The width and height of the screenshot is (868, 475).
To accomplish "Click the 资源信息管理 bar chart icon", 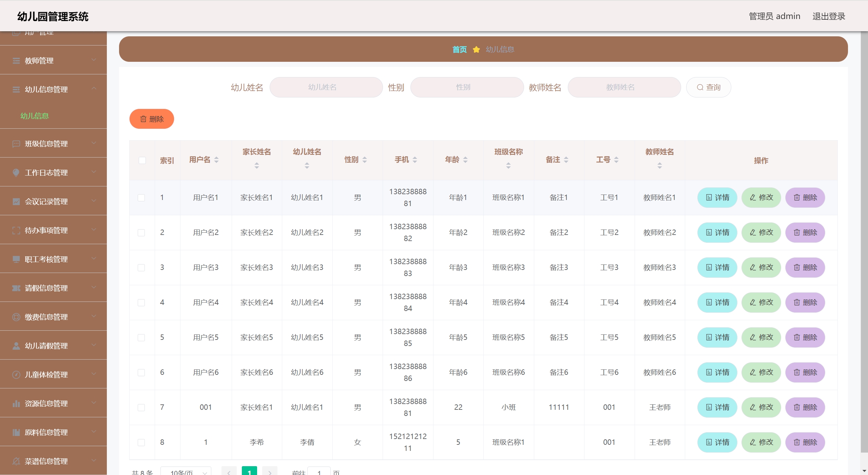I will tap(16, 404).
